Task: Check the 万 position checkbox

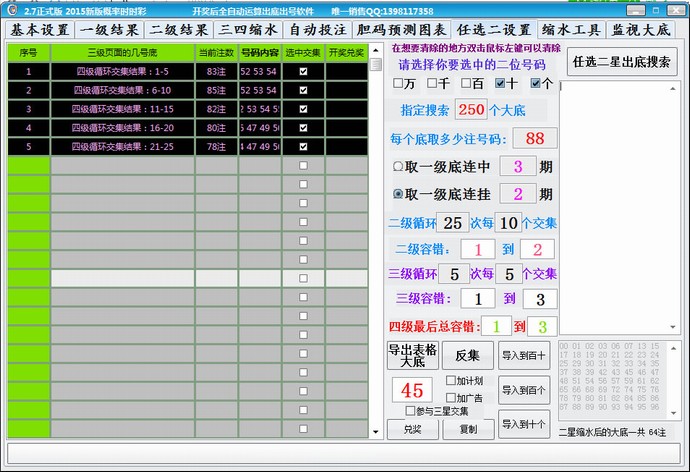Action: pos(399,84)
